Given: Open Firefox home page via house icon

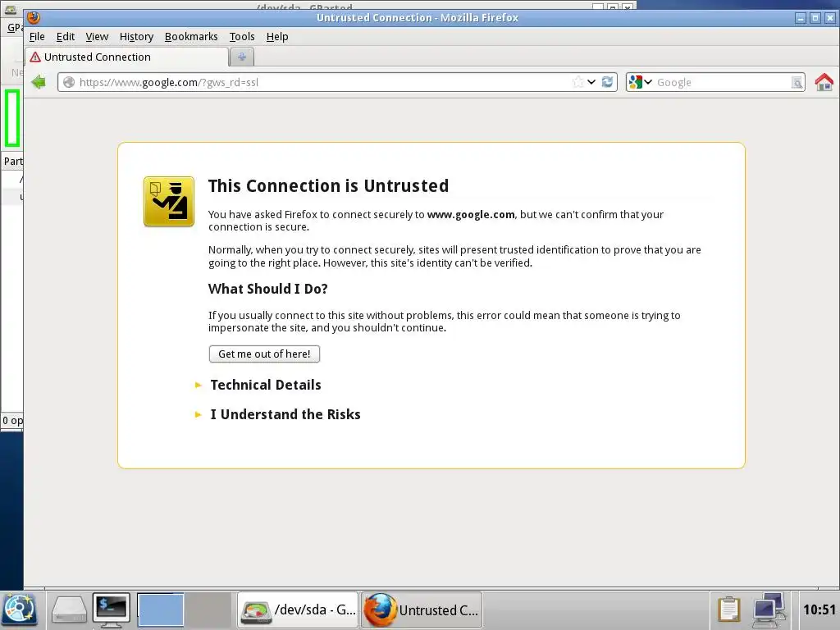Looking at the screenshot, I should [x=824, y=82].
